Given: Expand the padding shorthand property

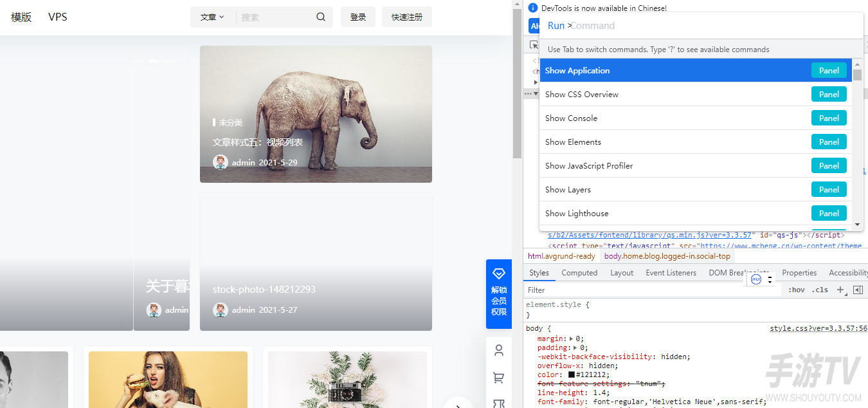Looking at the screenshot, I should [x=575, y=348].
